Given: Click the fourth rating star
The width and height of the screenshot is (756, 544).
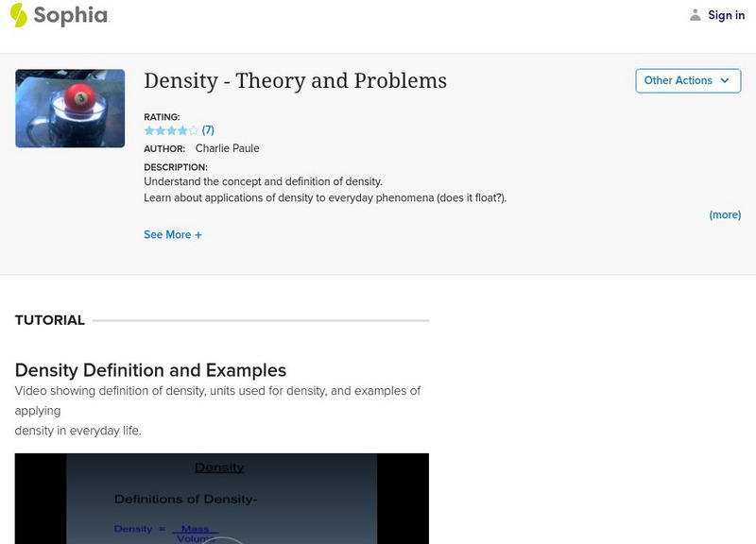Looking at the screenshot, I should click(182, 130).
